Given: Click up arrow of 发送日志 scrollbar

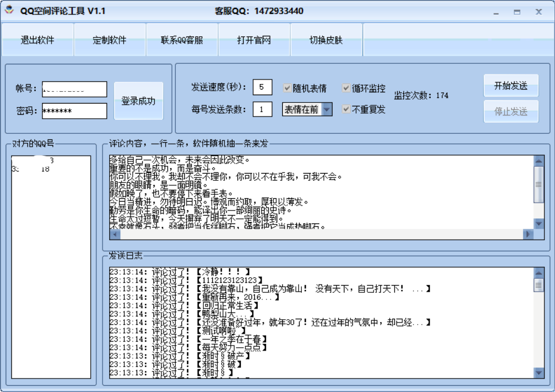Looking at the screenshot, I should (x=539, y=273).
